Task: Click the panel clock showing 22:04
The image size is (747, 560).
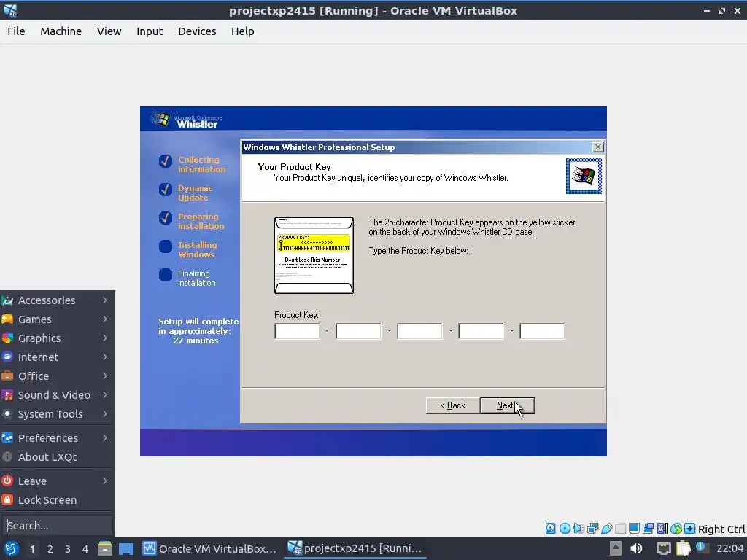Action: pyautogui.click(x=729, y=548)
